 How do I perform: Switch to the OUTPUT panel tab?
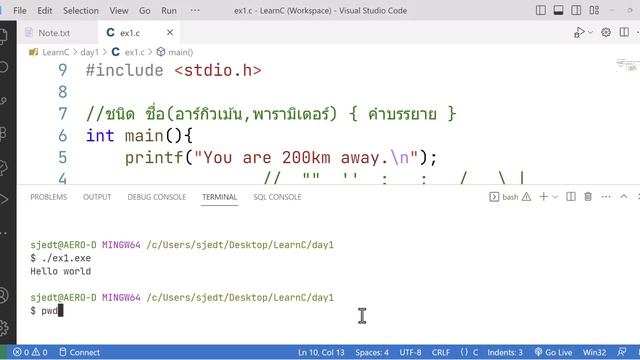[x=97, y=197]
